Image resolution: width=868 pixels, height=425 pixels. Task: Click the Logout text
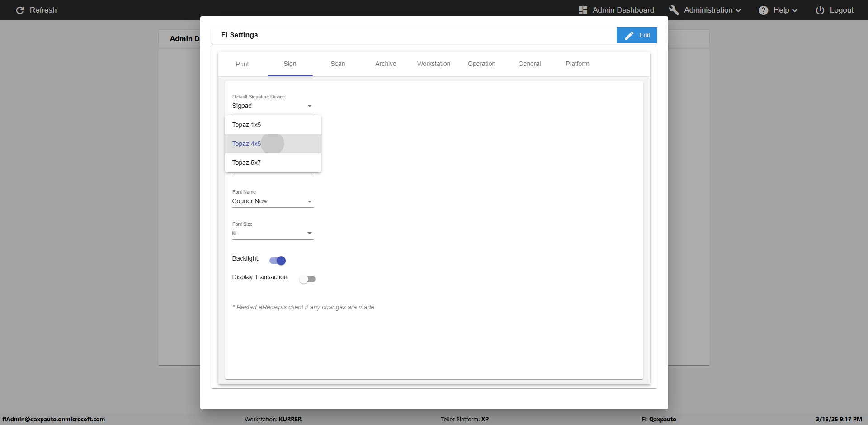pos(841,10)
